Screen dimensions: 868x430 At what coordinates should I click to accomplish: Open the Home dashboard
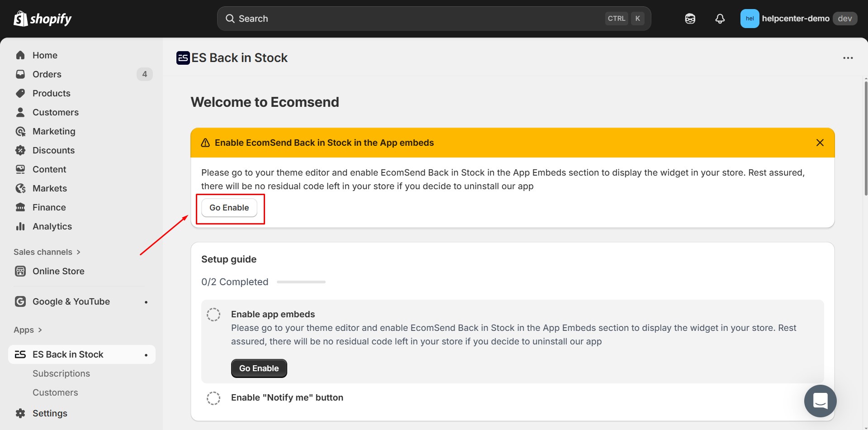[x=45, y=55]
